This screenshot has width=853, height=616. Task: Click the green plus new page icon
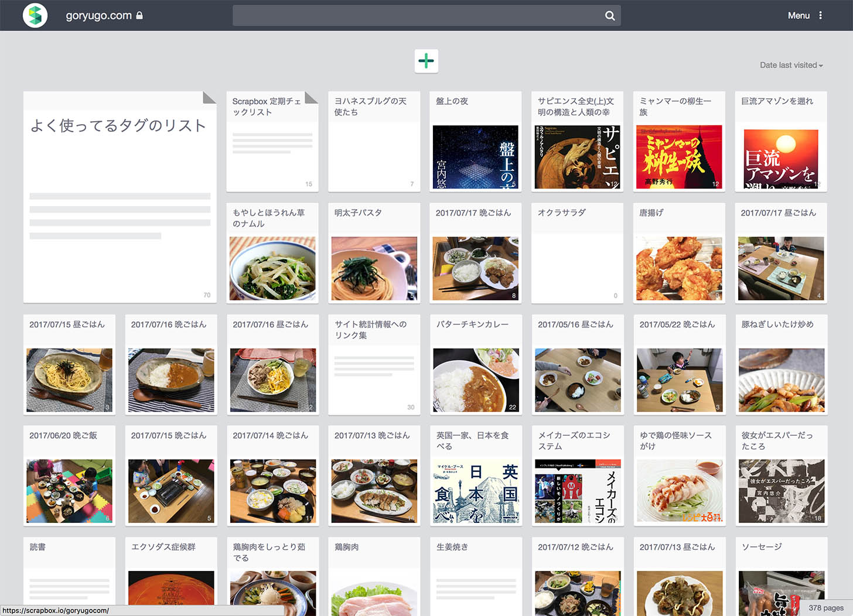click(x=426, y=61)
